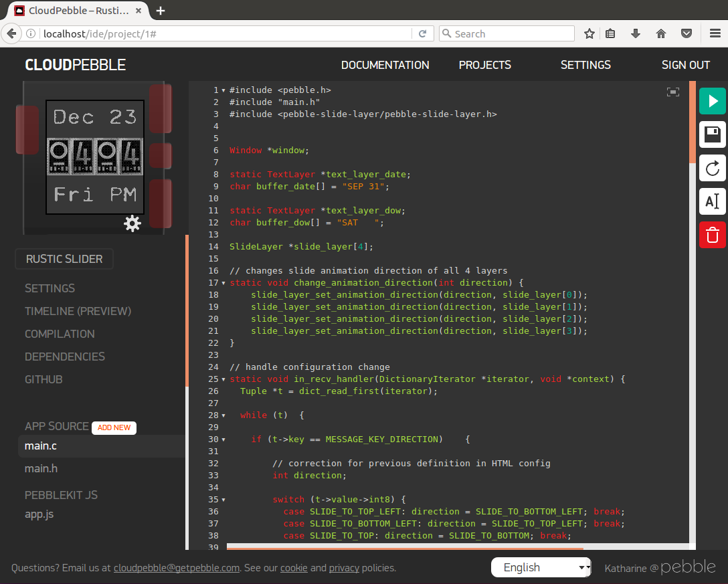The image size is (728, 584).
Task: Save the file using the floppy disk icon
Action: point(713,134)
